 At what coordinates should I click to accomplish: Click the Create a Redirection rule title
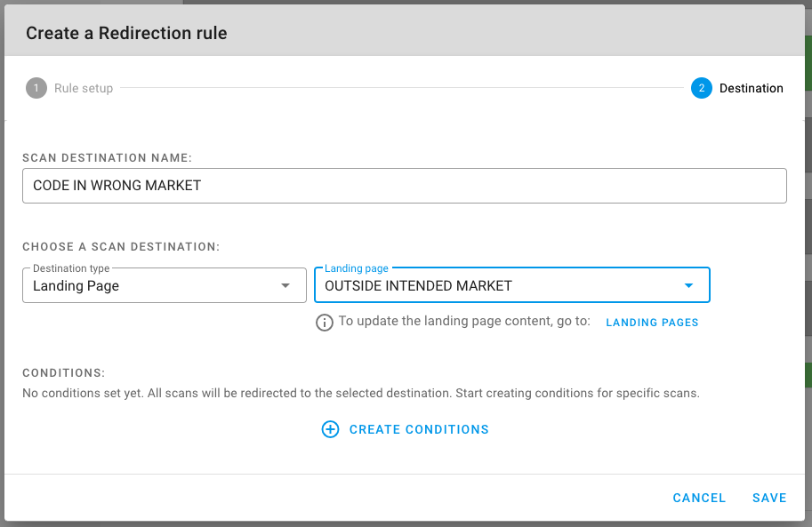click(x=126, y=33)
